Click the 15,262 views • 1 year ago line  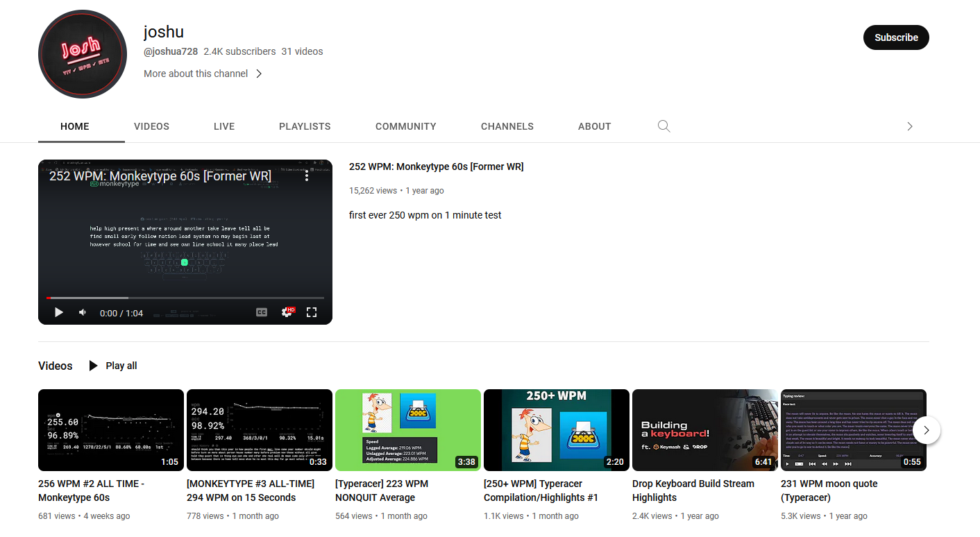(x=396, y=191)
